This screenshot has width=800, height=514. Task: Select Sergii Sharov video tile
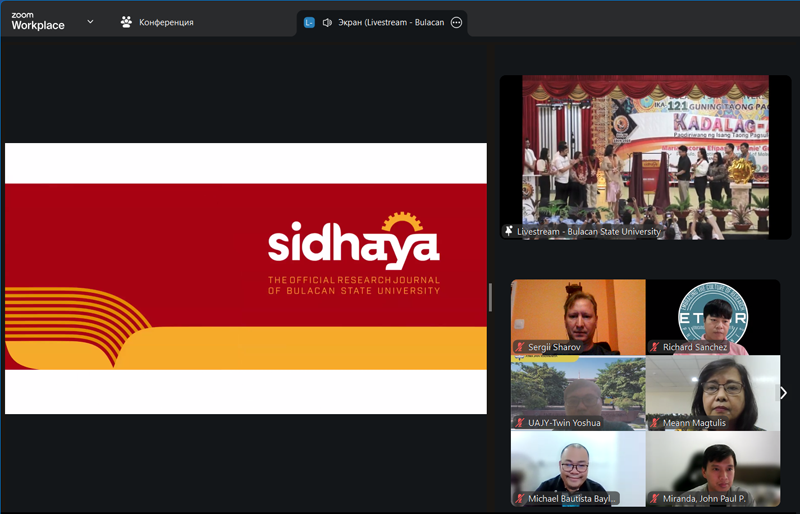pyautogui.click(x=578, y=317)
